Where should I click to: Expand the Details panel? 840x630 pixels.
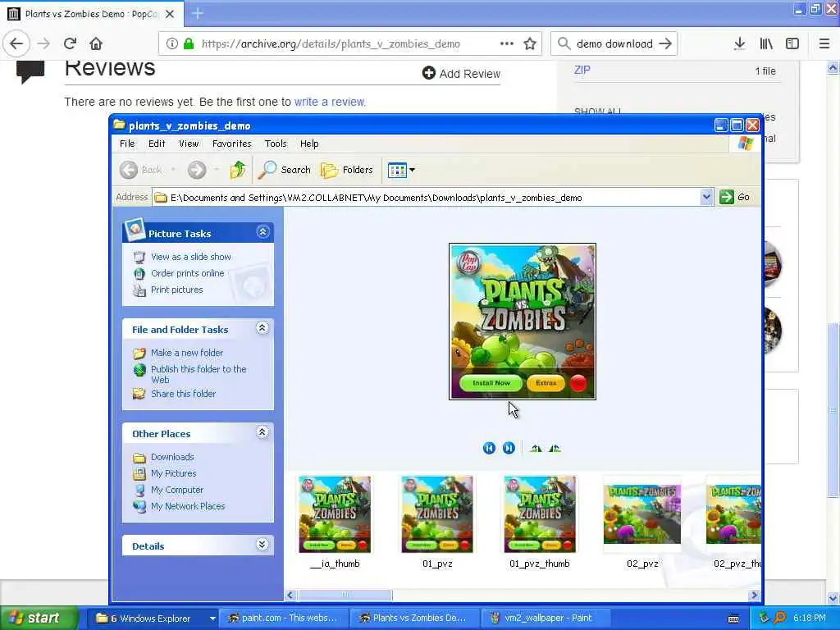(x=262, y=545)
